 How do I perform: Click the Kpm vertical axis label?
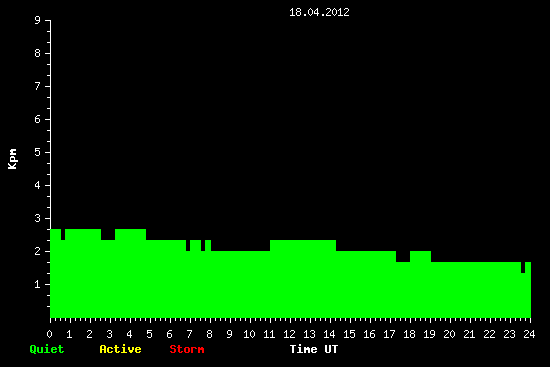click(x=12, y=159)
